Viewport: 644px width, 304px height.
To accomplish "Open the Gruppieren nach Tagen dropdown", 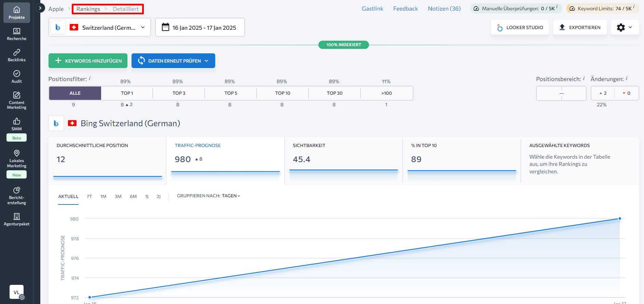I will click(208, 196).
